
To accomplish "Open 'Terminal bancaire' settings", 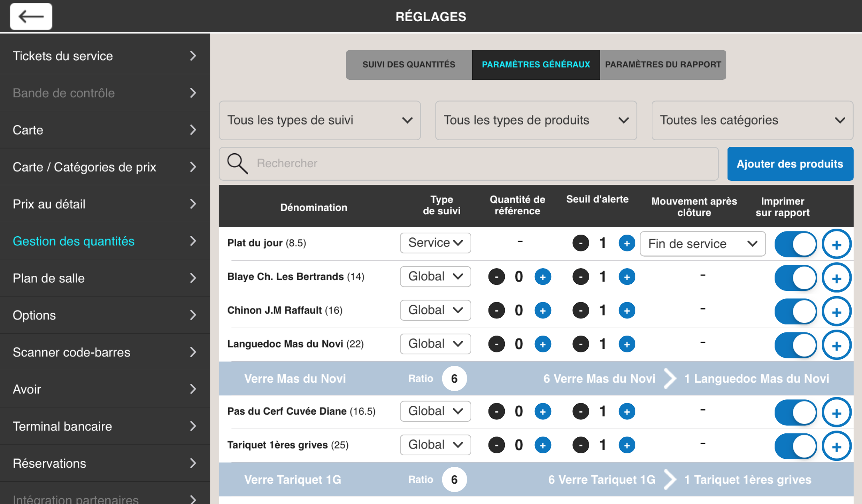I will (105, 426).
